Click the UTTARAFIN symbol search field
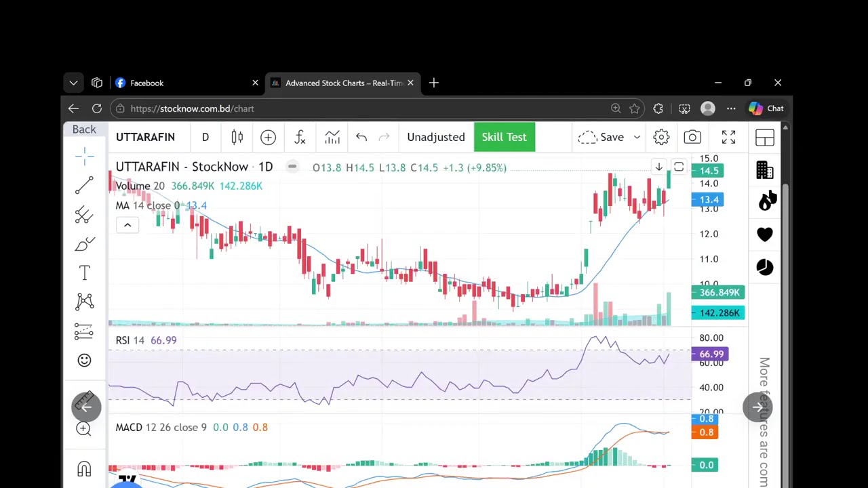This screenshot has height=488, width=868. [x=145, y=137]
